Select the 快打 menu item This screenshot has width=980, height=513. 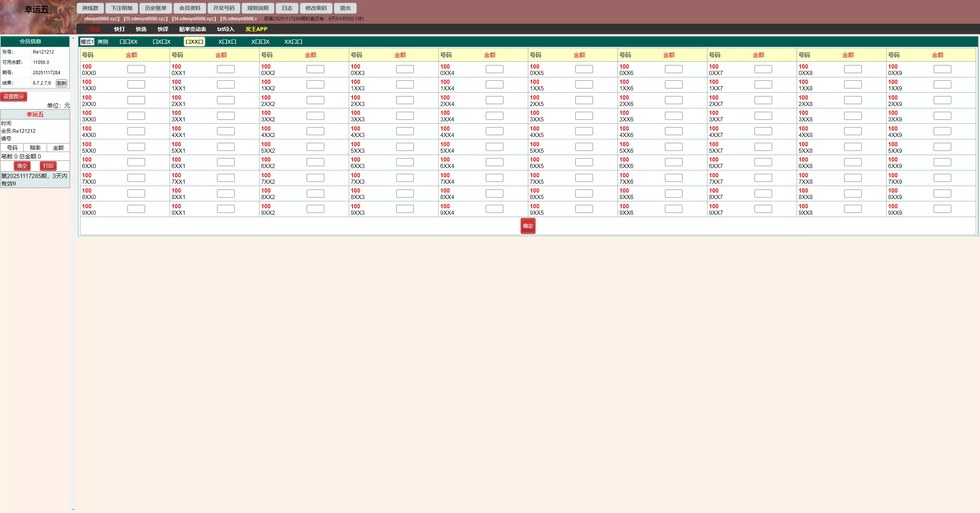(119, 29)
